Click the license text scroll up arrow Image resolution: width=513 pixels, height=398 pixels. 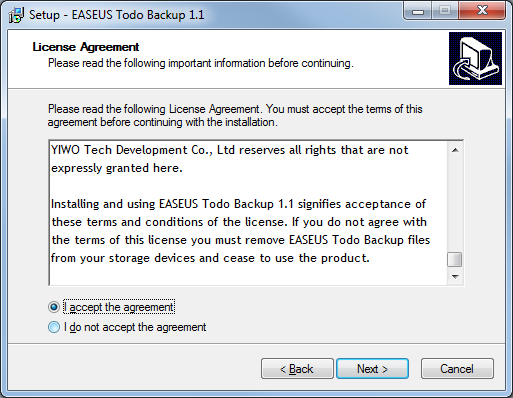455,150
